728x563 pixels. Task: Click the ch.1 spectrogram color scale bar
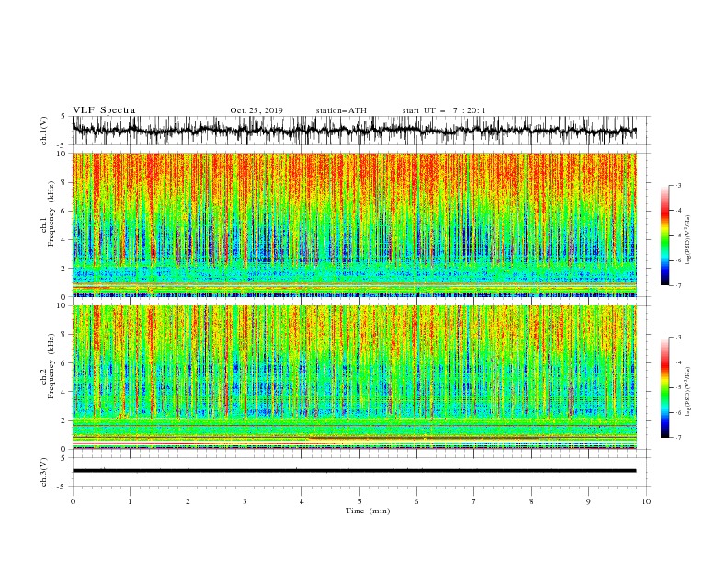pos(665,236)
